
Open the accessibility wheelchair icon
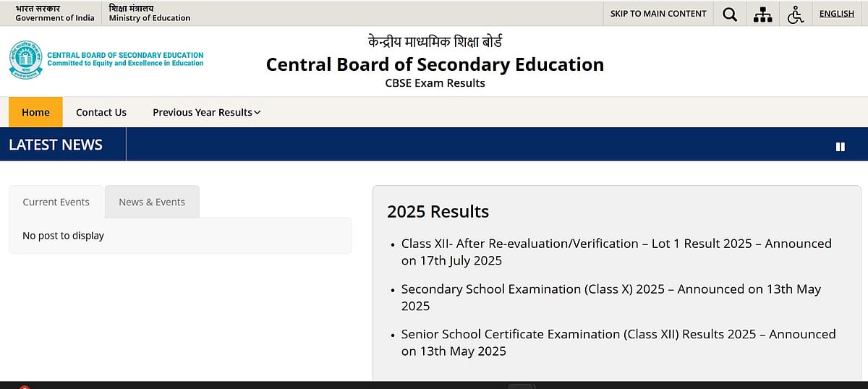[796, 14]
